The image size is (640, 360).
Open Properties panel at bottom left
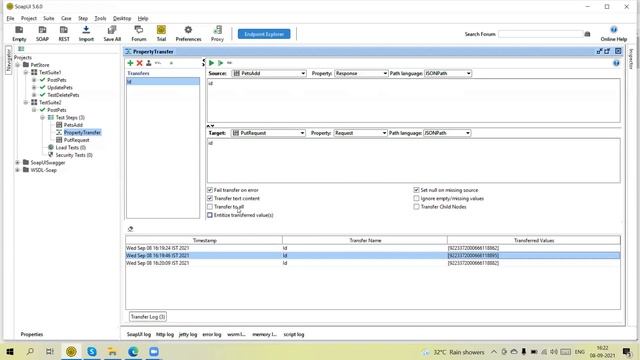(31, 334)
